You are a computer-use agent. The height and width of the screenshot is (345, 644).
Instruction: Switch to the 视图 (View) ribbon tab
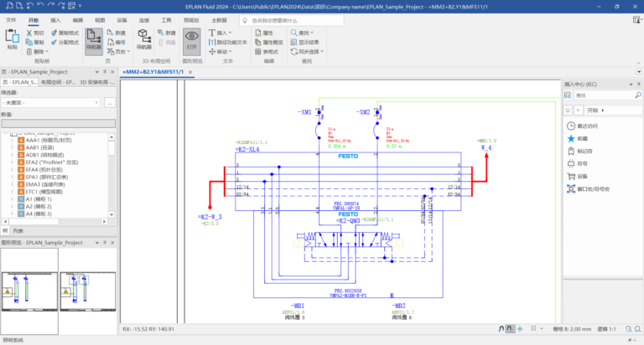tap(100, 20)
